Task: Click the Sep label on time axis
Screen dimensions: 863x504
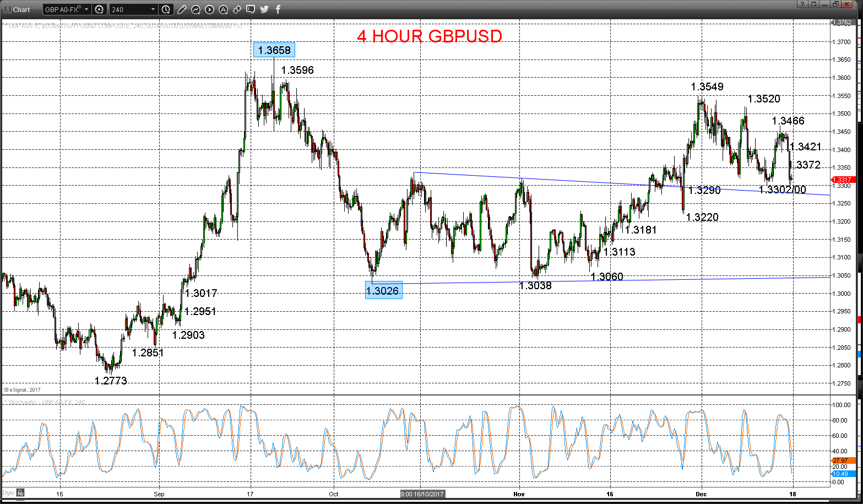Action: [x=159, y=494]
